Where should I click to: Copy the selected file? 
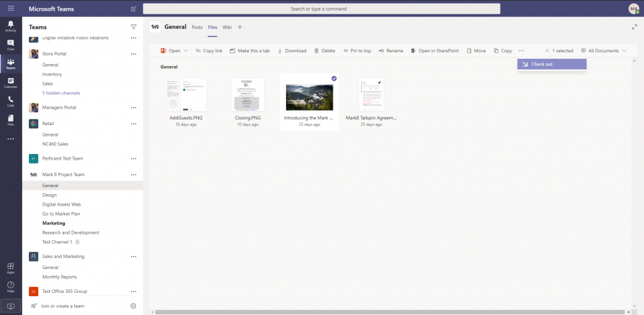[x=502, y=51]
